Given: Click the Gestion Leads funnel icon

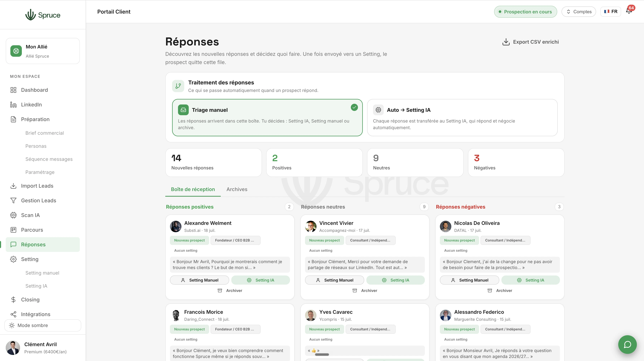Looking at the screenshot, I should click(x=13, y=201).
